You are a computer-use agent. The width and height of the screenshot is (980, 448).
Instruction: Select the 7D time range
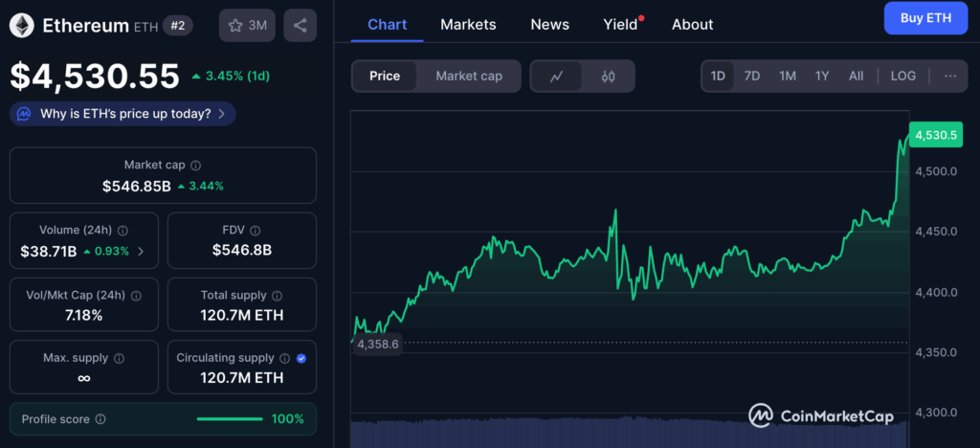click(x=752, y=76)
